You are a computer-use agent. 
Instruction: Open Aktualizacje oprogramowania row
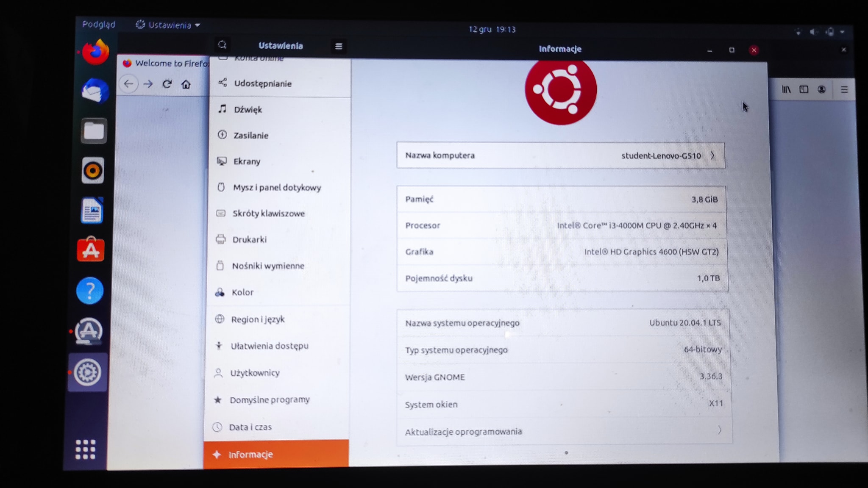click(x=564, y=431)
